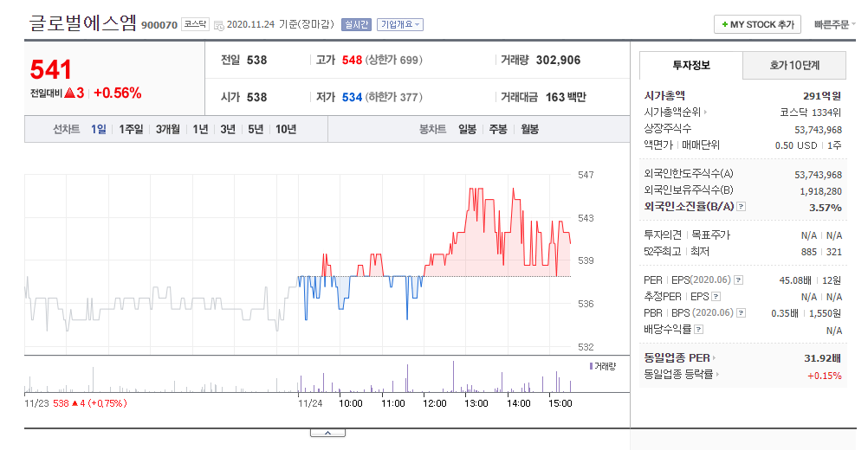The image size is (868, 450).
Task: Click the +0.56% change percentage
Action: pyautogui.click(x=117, y=93)
